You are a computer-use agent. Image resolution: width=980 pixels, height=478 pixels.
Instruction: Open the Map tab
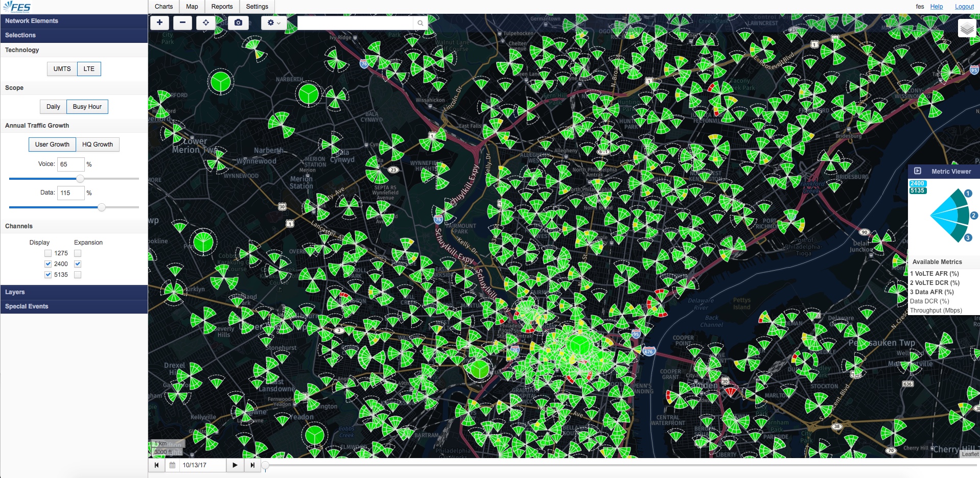(192, 7)
